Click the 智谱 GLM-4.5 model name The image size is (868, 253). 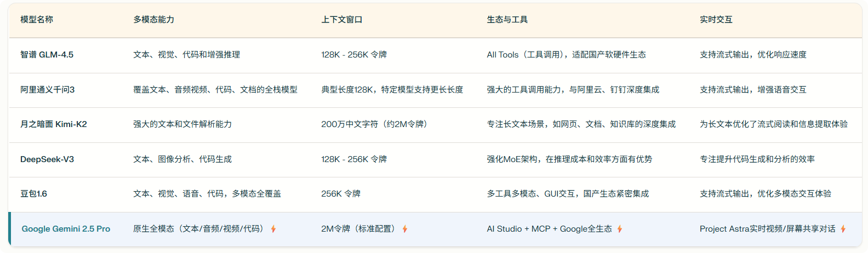coord(47,54)
